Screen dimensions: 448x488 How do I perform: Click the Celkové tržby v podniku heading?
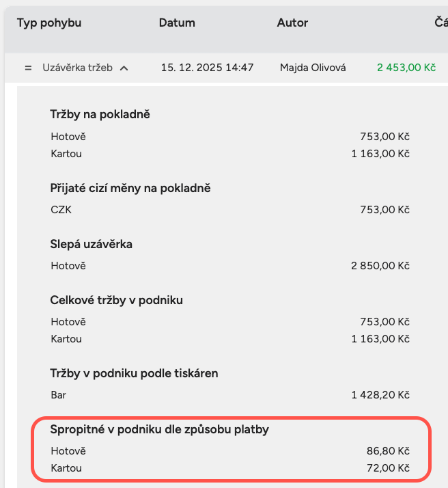116,299
